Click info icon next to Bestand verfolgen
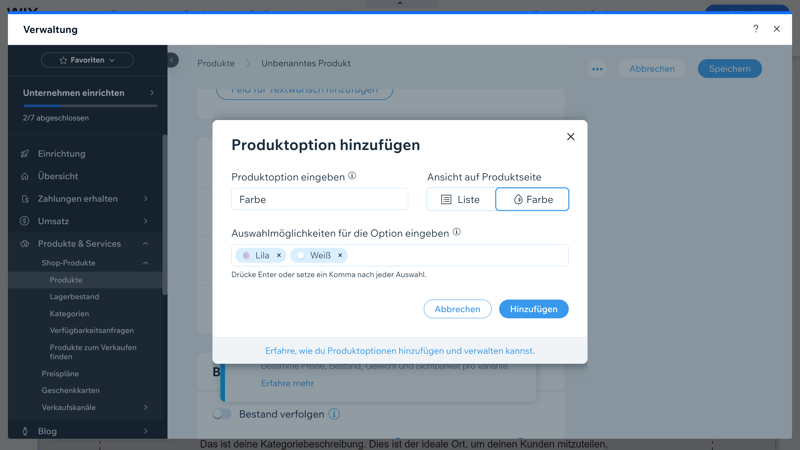This screenshot has height=450, width=800. tap(334, 414)
